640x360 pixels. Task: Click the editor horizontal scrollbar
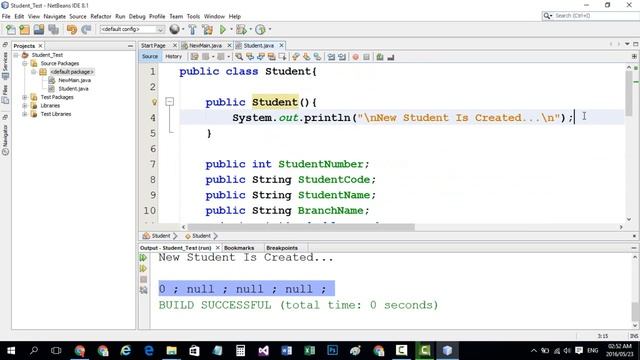point(301,227)
